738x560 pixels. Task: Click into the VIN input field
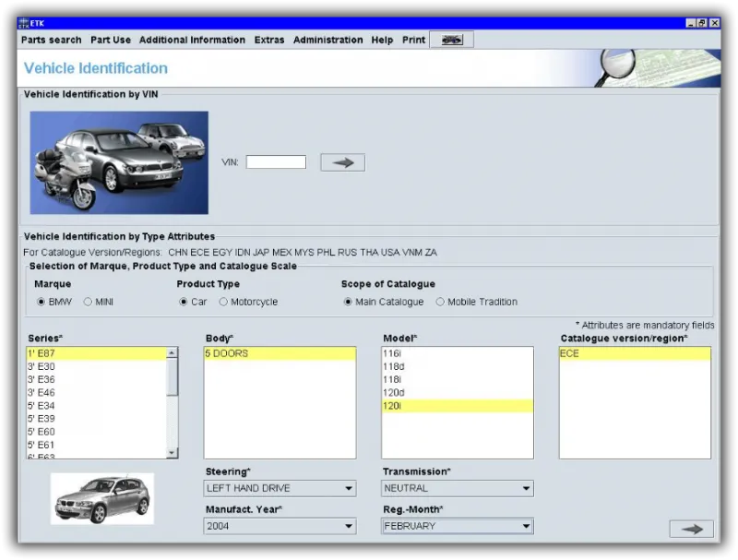click(x=276, y=162)
